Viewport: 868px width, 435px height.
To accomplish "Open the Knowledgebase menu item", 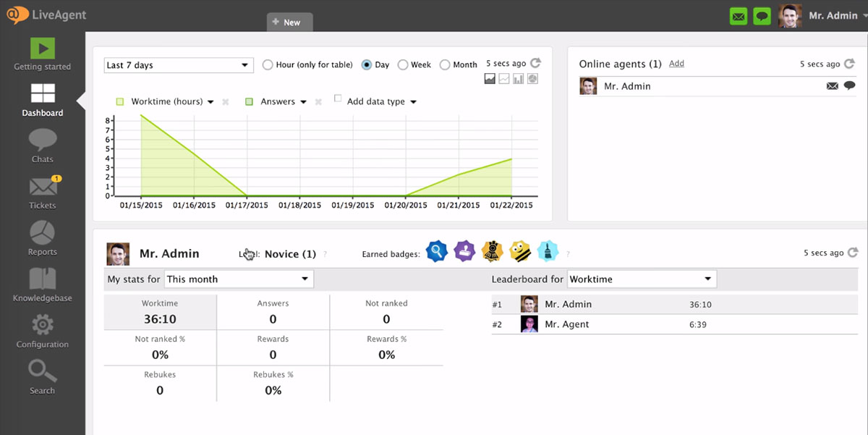I will point(43,285).
